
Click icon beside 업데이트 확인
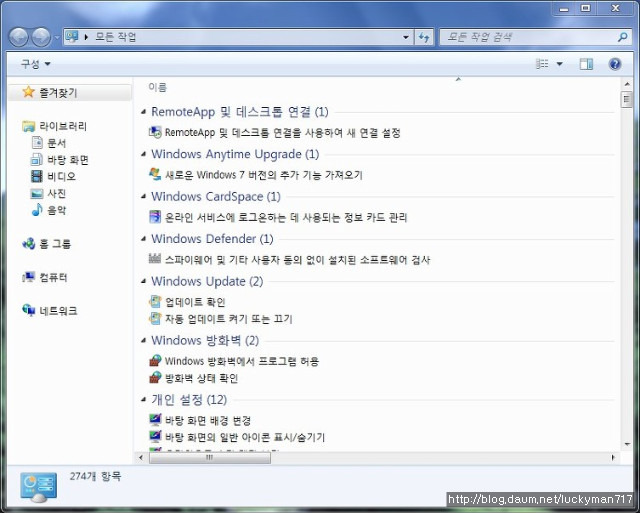(155, 302)
